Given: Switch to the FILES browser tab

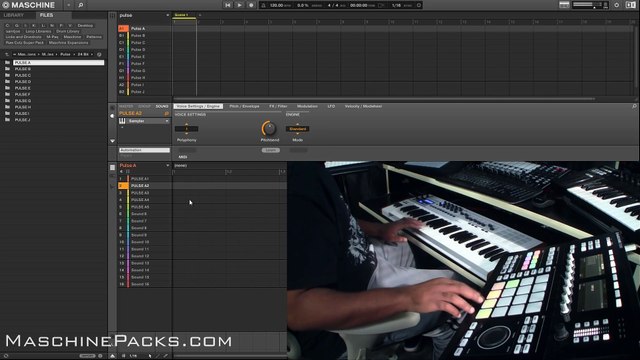Looking at the screenshot, I should click(46, 15).
